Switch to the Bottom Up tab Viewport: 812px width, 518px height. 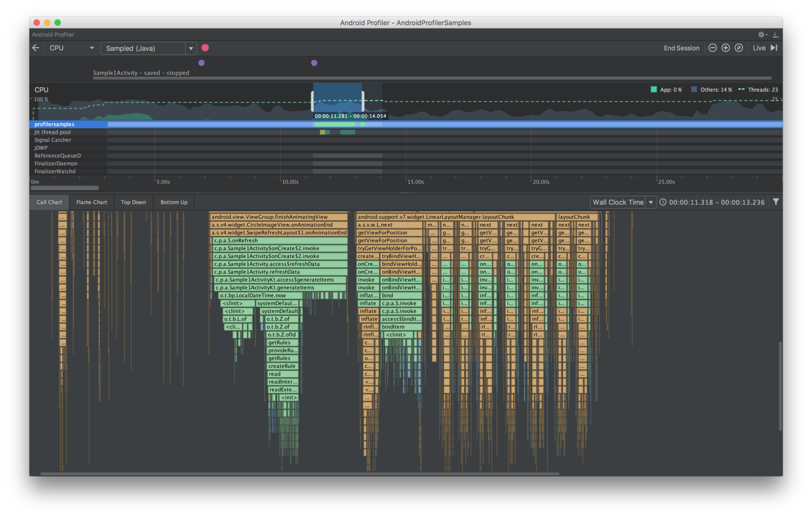173,202
